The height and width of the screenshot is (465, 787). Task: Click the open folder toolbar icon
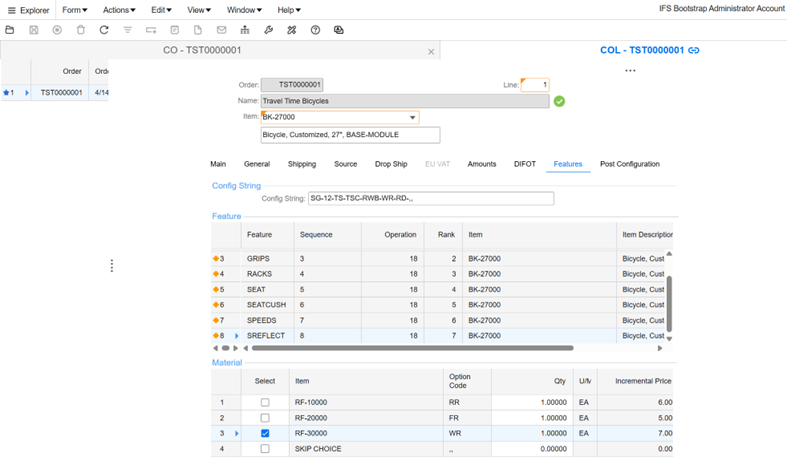coord(10,30)
